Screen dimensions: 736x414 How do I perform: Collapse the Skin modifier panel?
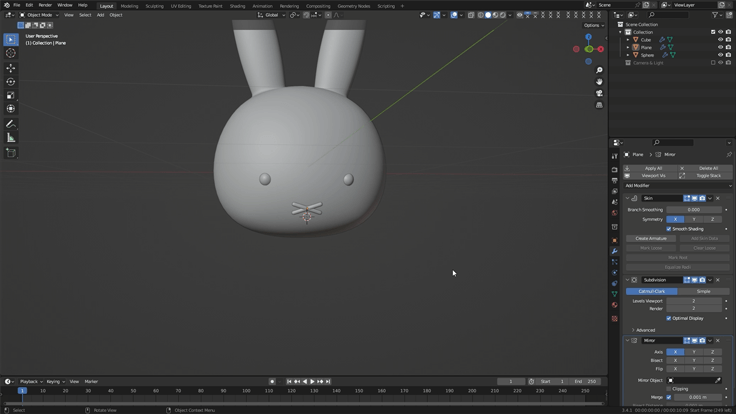click(628, 199)
